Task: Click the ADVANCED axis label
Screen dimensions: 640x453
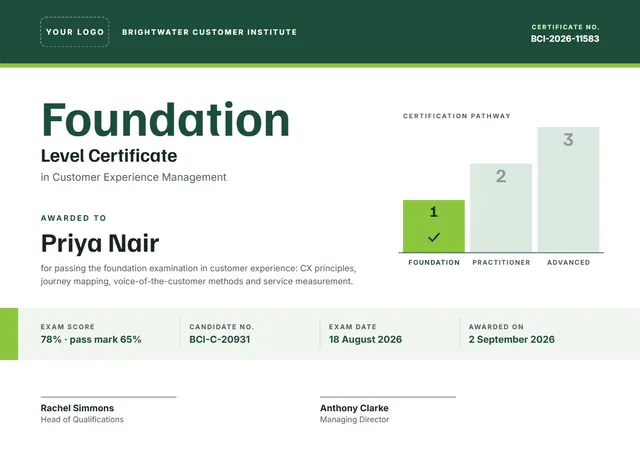Action: [569, 262]
